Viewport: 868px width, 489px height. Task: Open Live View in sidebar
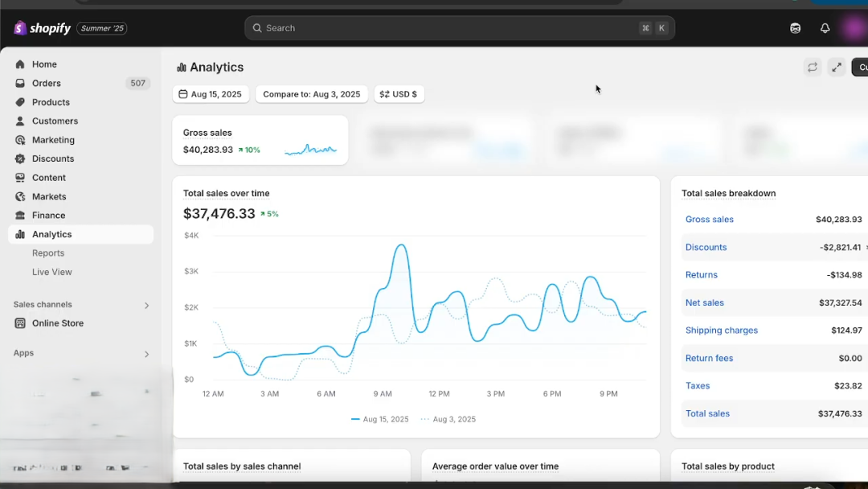(x=52, y=272)
